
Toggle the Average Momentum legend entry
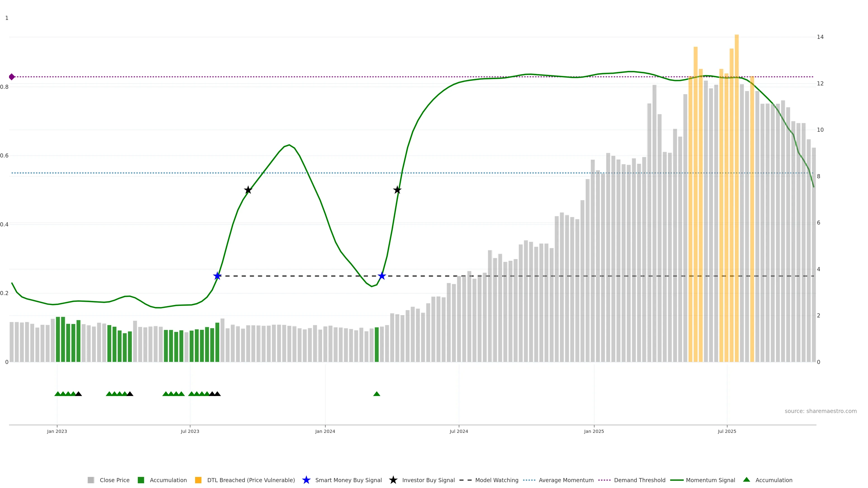click(566, 480)
